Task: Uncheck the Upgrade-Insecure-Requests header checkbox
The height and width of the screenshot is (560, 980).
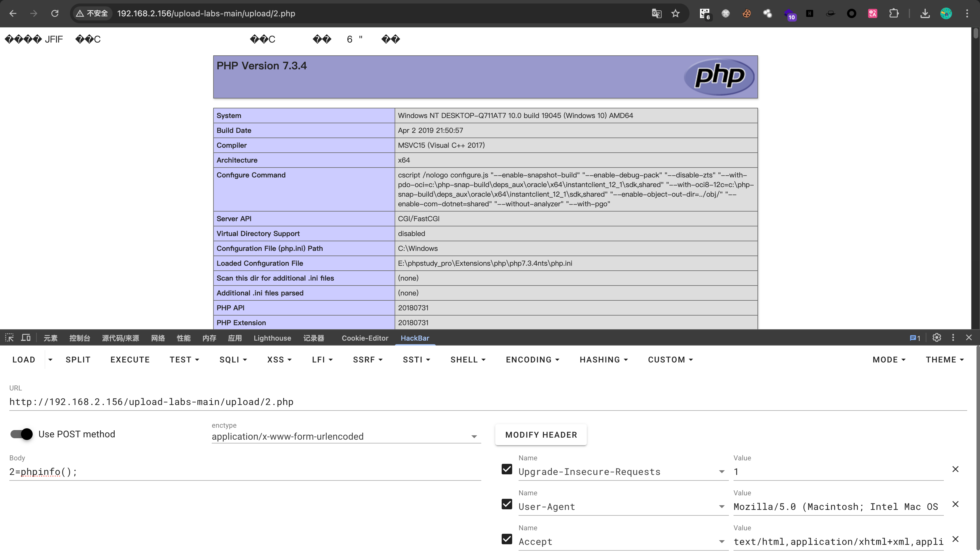Action: coord(507,469)
